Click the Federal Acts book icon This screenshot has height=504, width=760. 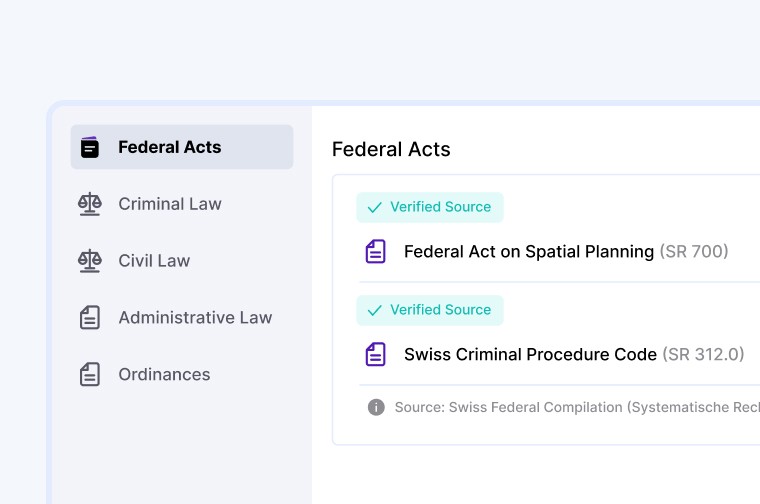[x=90, y=147]
